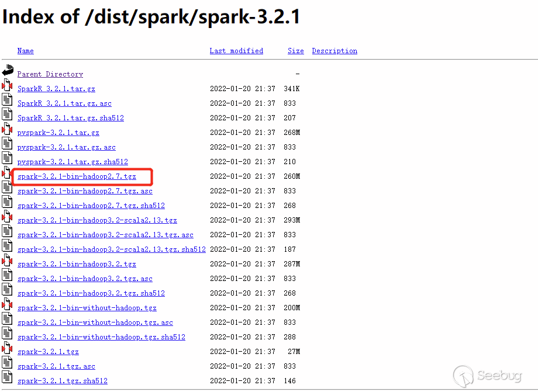Click the 288 size value
538x392 pixels.
coord(289,337)
